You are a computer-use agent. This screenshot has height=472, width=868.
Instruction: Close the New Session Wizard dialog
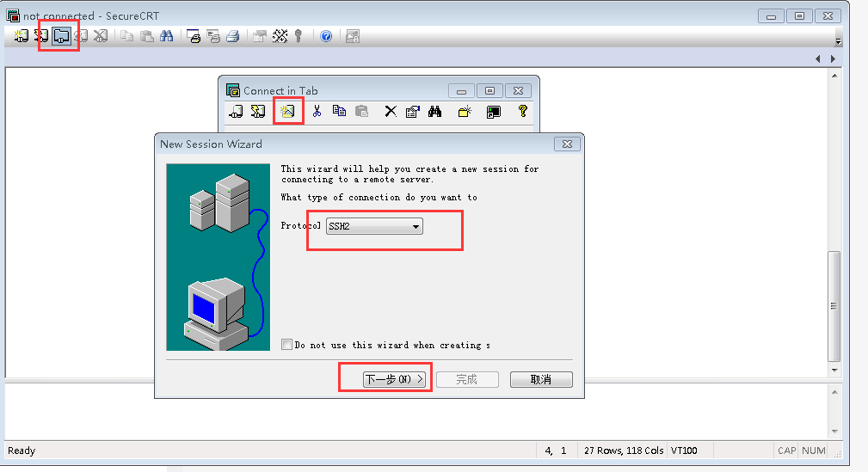(x=568, y=144)
